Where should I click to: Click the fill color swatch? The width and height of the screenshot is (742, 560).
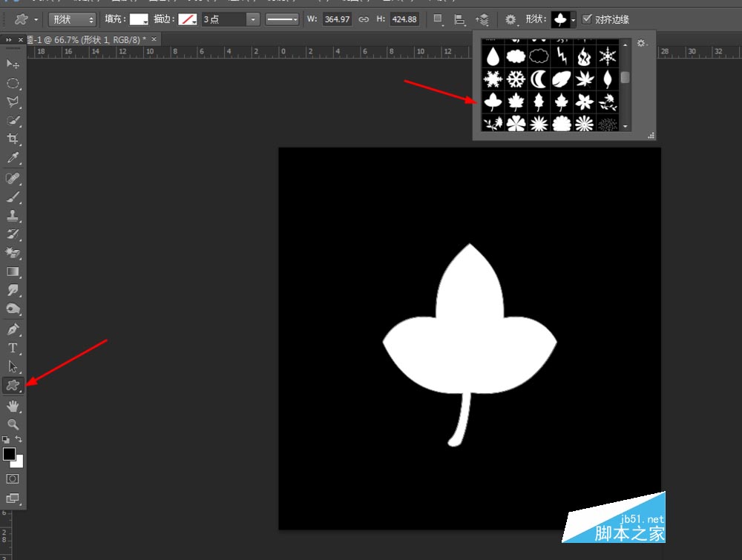pyautogui.click(x=139, y=19)
